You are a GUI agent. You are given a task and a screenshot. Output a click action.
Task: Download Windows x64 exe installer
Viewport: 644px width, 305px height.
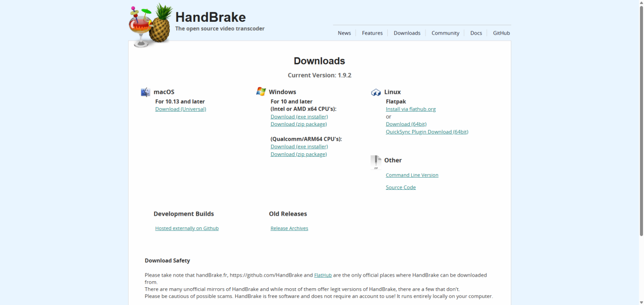299,117
